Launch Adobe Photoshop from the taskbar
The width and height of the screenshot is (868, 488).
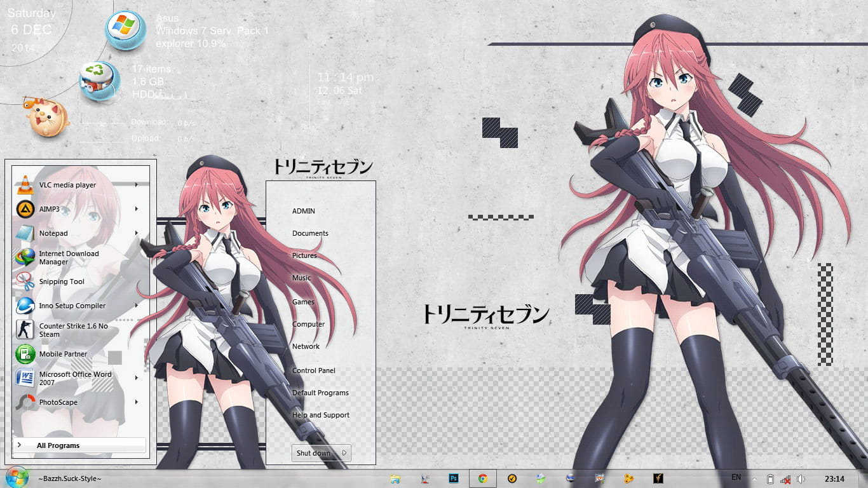[x=452, y=478]
